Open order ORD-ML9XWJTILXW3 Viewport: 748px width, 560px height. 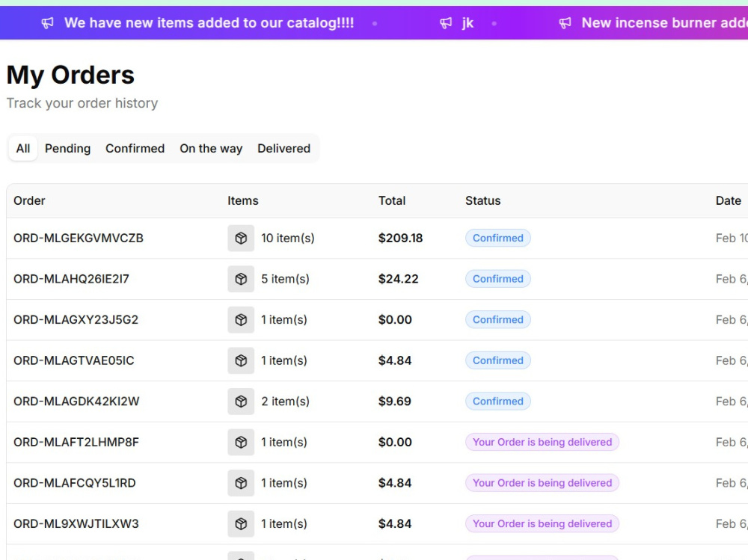(76, 524)
